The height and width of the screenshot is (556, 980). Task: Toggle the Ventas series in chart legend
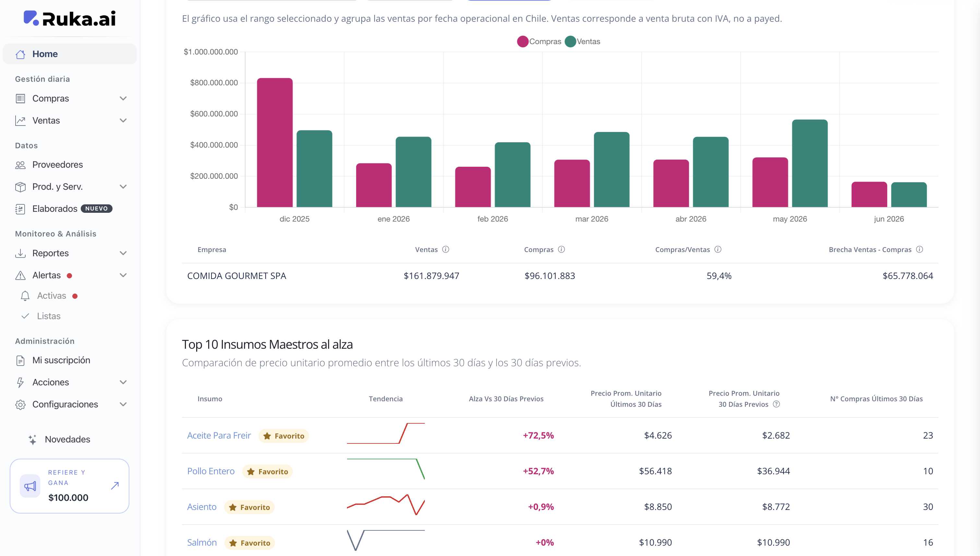[x=582, y=41]
